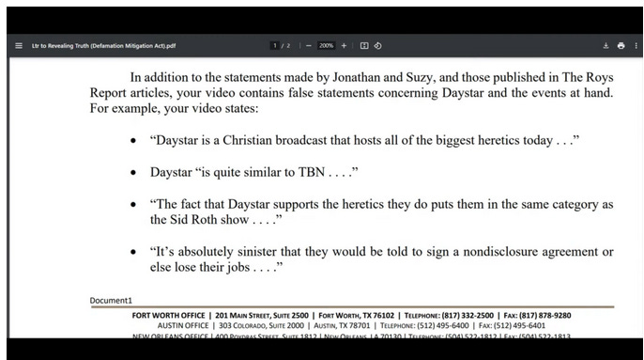Download the PDF file
The height and width of the screenshot is (360, 644).
coord(606,46)
